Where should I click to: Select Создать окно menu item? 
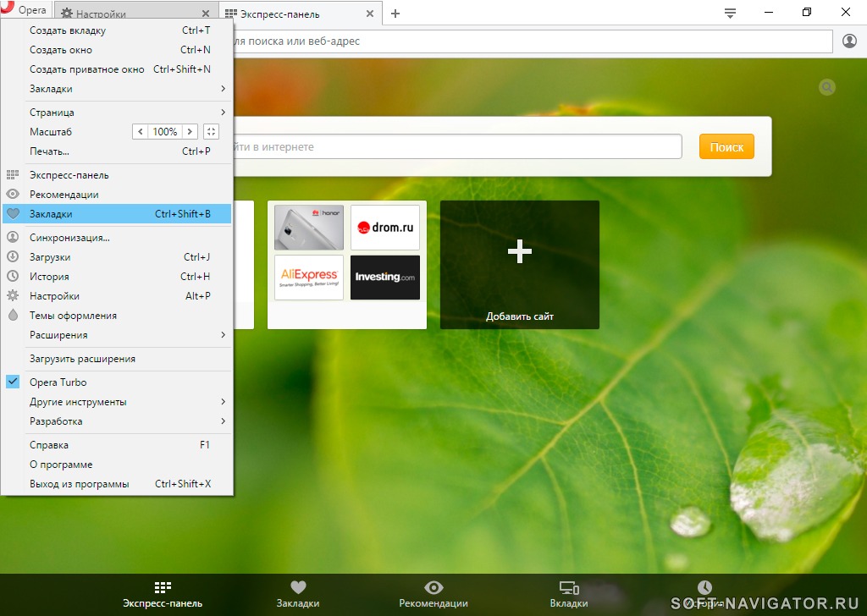click(117, 50)
